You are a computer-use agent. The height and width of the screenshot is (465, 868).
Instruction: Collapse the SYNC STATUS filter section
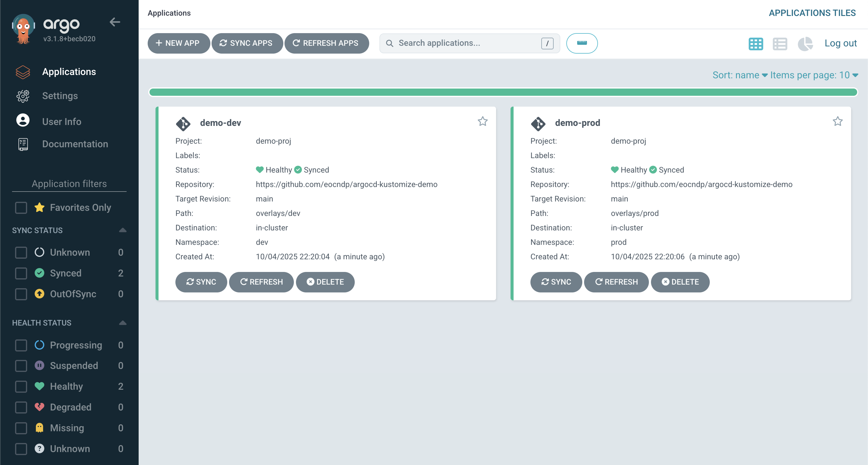pos(123,230)
